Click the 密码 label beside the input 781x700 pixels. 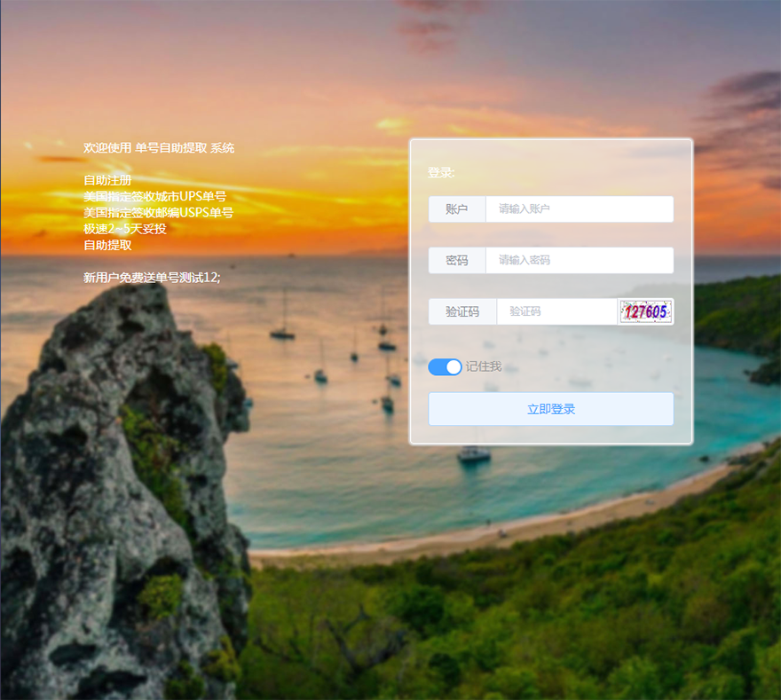tap(457, 260)
